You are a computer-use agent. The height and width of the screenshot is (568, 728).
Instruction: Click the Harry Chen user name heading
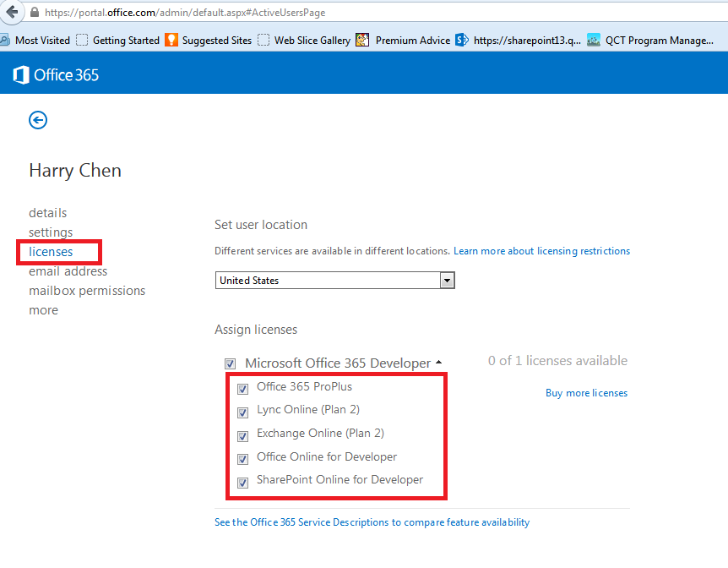click(x=75, y=171)
